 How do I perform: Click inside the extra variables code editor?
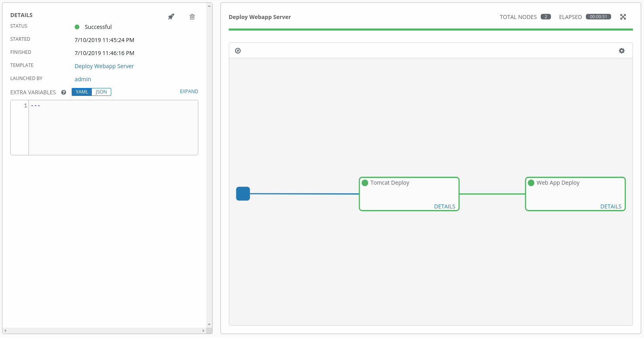click(113, 128)
